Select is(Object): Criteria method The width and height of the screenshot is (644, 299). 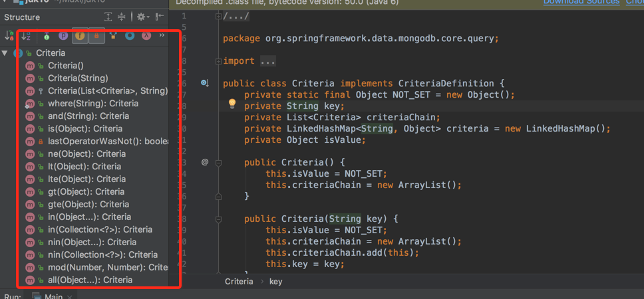click(x=84, y=128)
